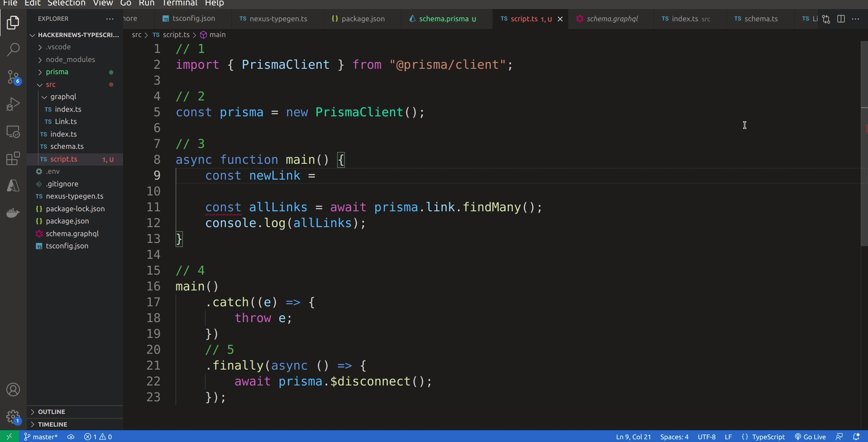Change end of line sequence LF

728,437
